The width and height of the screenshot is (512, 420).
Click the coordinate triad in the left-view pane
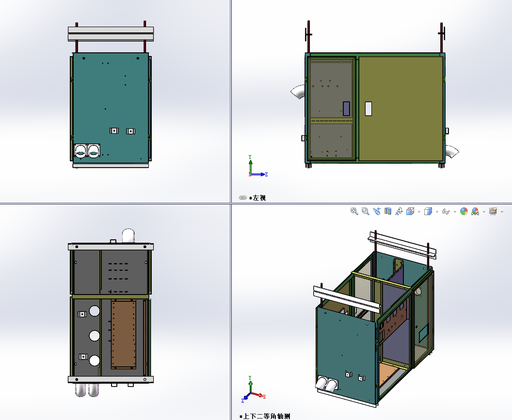click(257, 166)
